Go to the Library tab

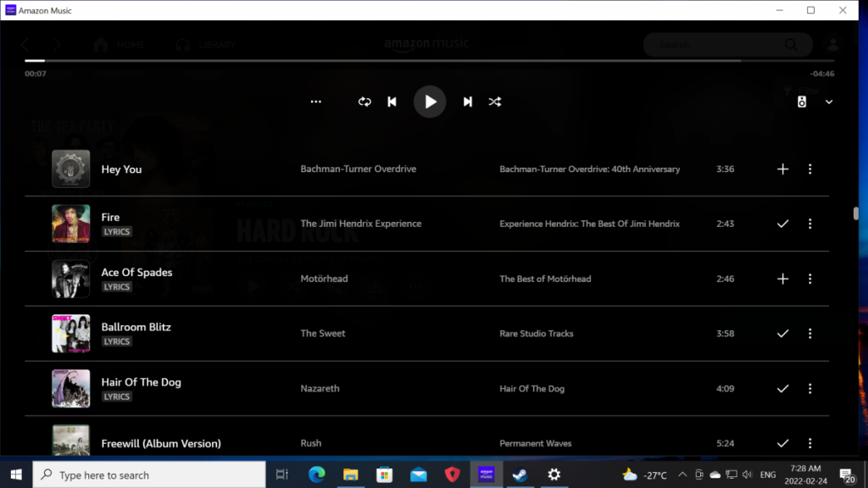point(205,45)
